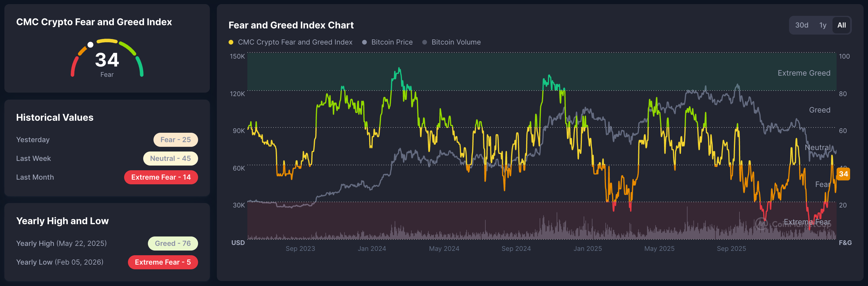Click the Greed zone label on chart
The image size is (868, 286).
(x=820, y=110)
